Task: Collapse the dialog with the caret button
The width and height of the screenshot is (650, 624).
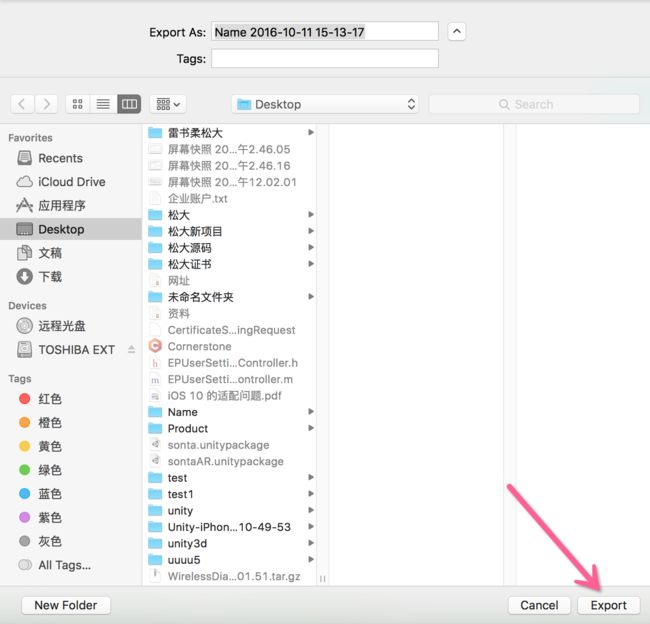Action: coord(457,32)
